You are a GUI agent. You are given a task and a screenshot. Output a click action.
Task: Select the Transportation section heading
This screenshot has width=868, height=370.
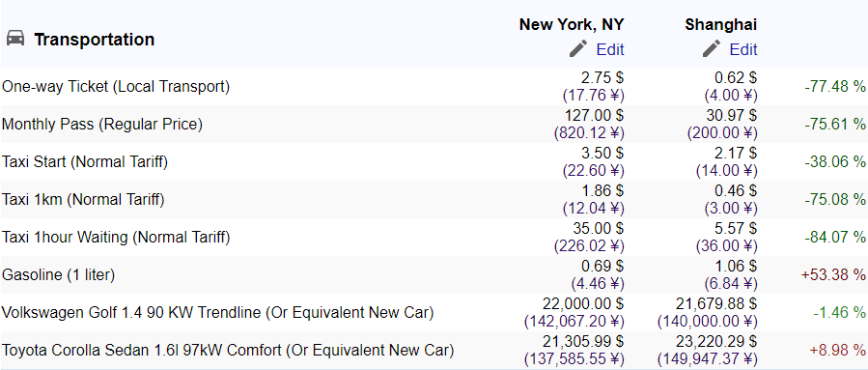click(x=94, y=40)
